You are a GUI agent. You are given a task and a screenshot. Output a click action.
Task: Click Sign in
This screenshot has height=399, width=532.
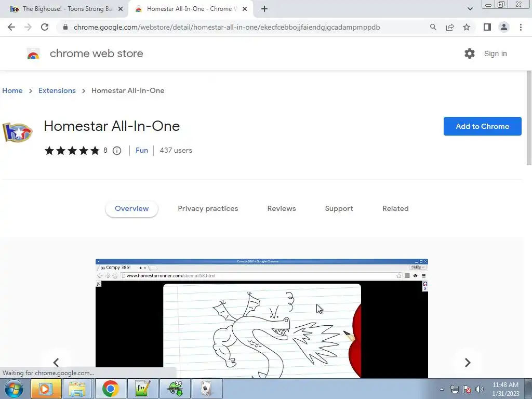click(495, 54)
